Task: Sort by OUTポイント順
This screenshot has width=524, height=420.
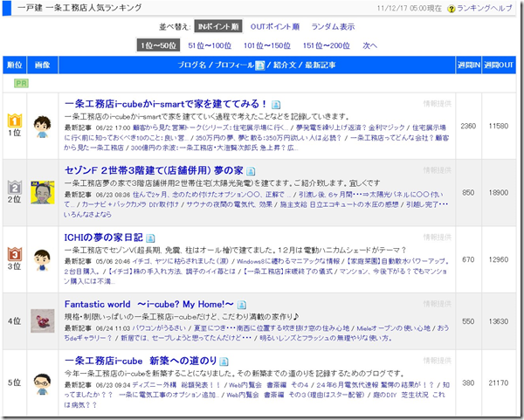Action: point(275,27)
